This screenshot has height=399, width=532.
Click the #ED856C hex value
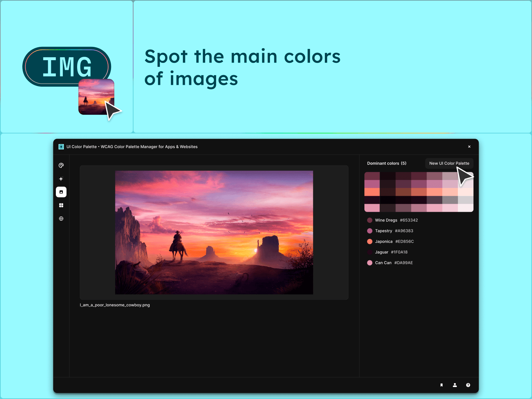(x=405, y=241)
